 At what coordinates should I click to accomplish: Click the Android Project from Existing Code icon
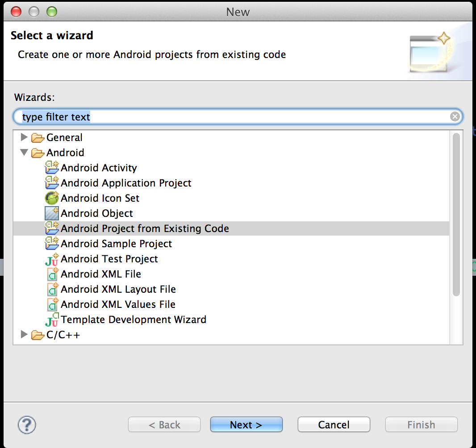52,228
